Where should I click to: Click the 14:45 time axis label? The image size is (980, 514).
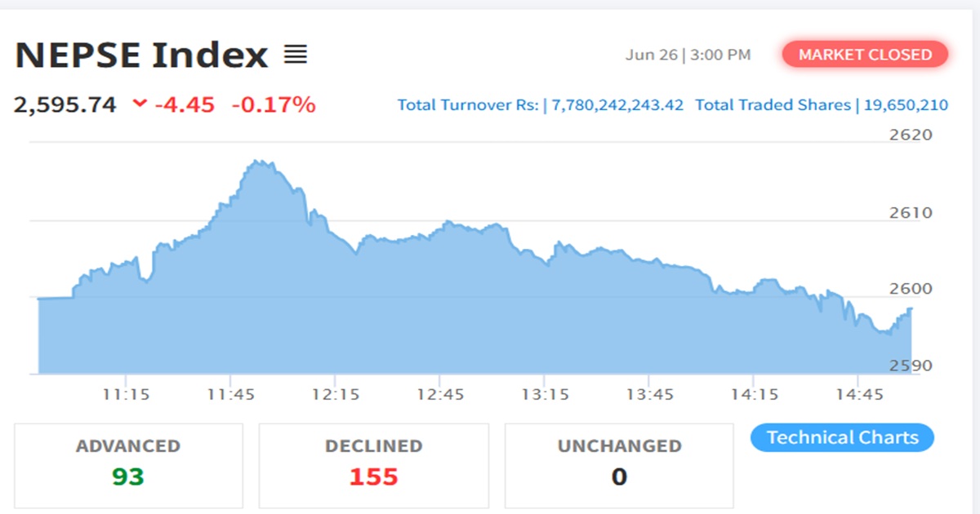(858, 395)
